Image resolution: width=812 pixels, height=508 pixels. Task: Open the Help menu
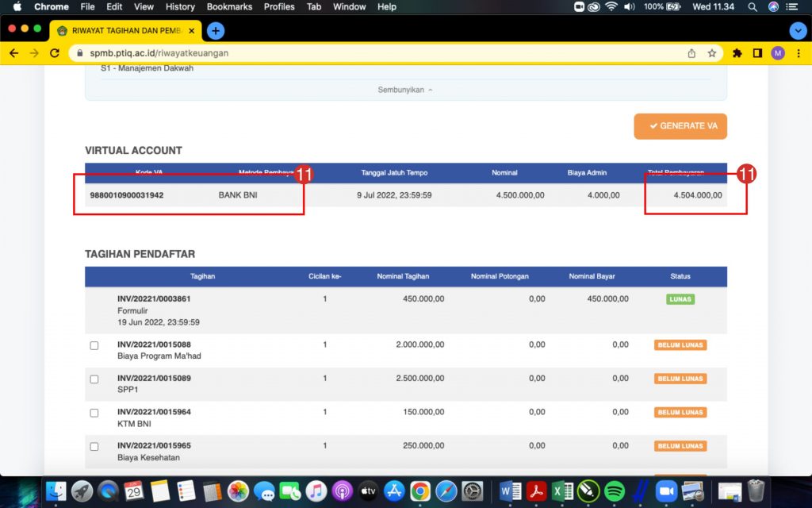click(x=387, y=6)
